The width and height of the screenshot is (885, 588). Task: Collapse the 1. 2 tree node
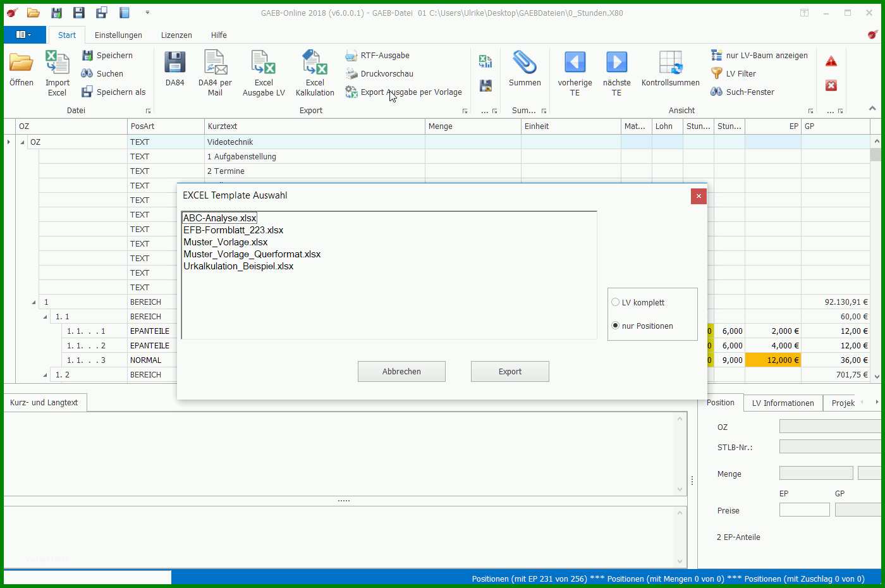tap(45, 375)
